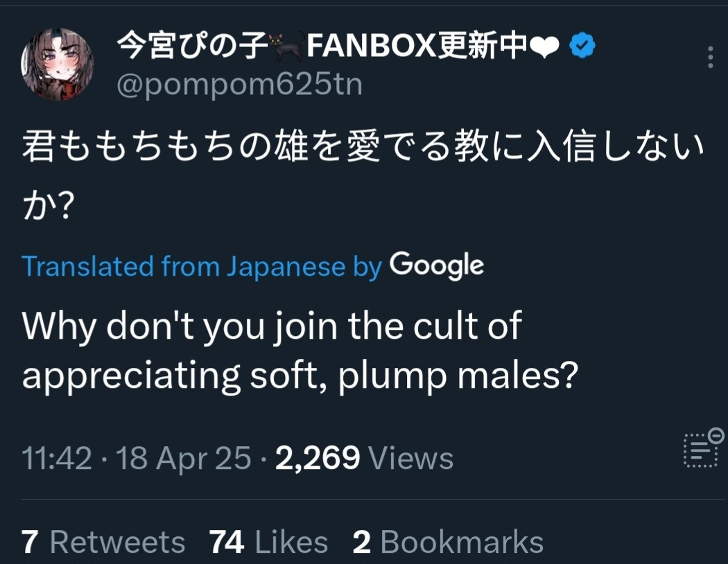Show the 2 Bookmarks count
The width and height of the screenshot is (728, 564).
[448, 542]
